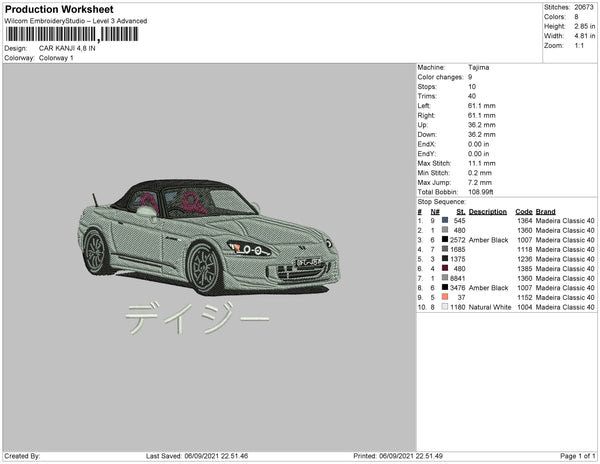The height and width of the screenshot is (464, 600).
Task: Click the Code column header
Action: point(523,212)
